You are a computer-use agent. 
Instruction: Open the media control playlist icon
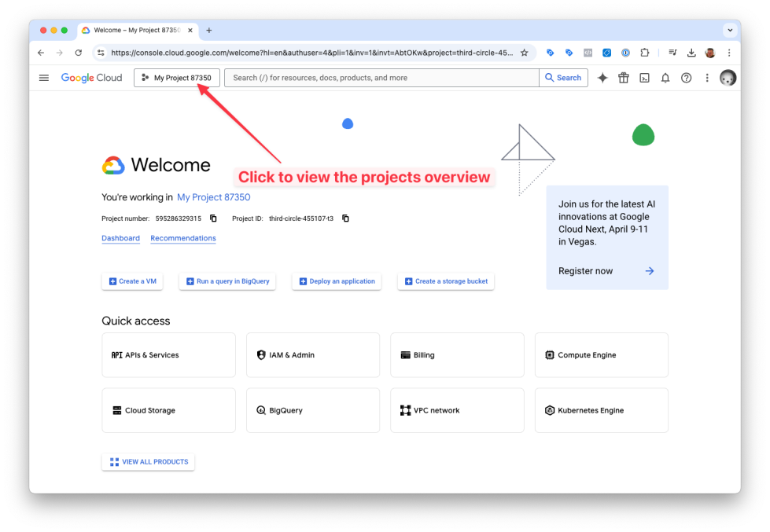[672, 53]
